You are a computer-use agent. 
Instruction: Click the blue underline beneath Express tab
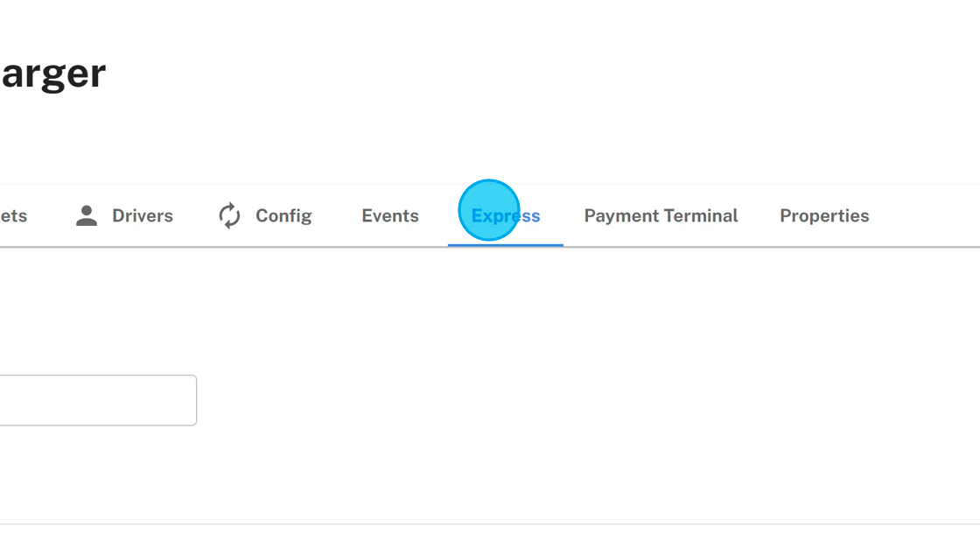click(506, 245)
